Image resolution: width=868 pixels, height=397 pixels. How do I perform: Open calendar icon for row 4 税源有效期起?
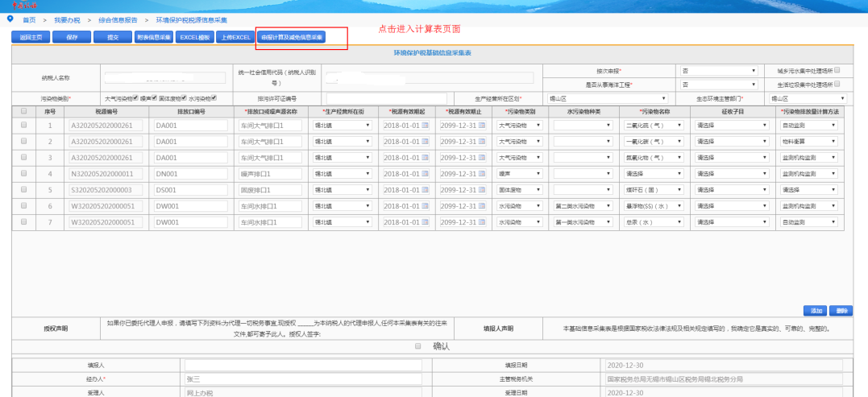[x=425, y=173]
